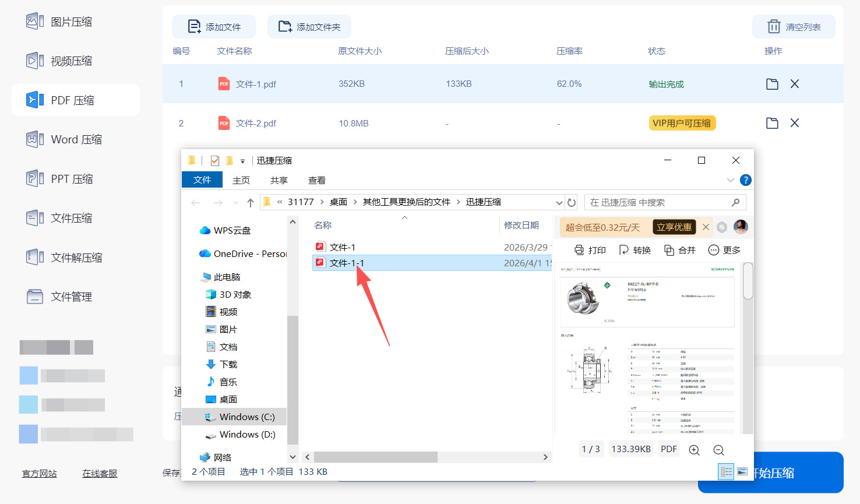This screenshot has width=860, height=504.
Task: Select PDF 压缩 in the sidebar
Action: coord(76,100)
